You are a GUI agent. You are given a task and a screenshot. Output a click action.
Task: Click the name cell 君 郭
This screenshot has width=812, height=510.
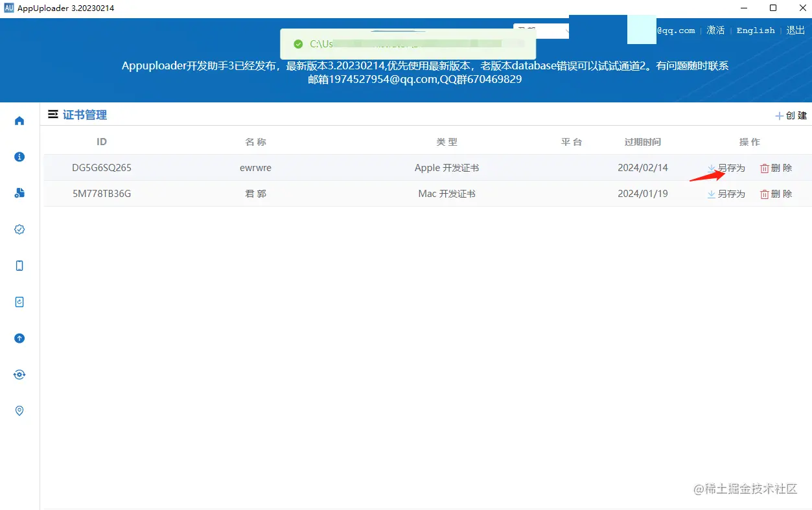pos(255,194)
